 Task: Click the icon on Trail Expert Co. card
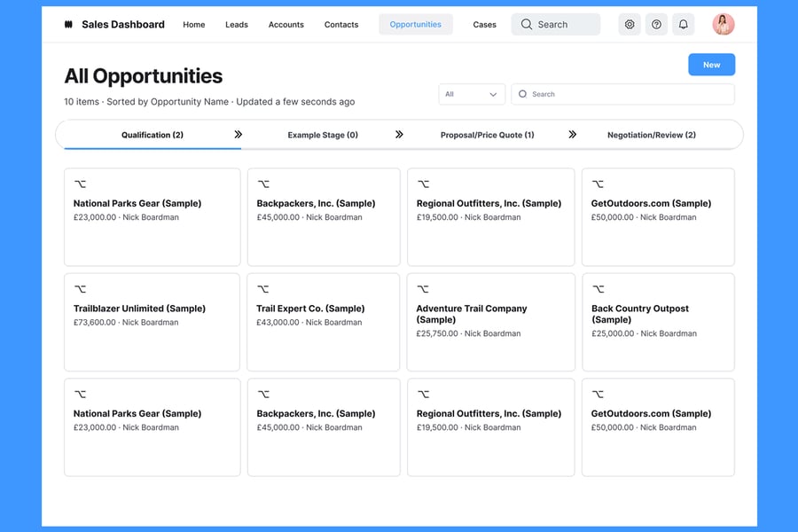263,289
